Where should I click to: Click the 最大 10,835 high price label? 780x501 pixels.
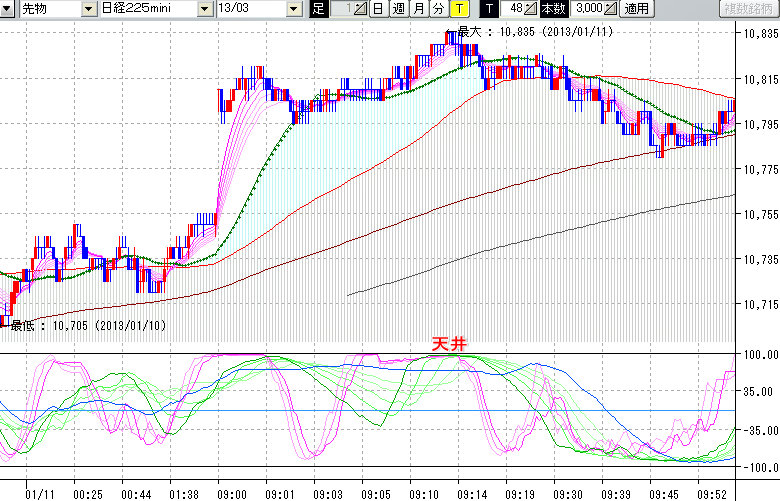(535, 31)
